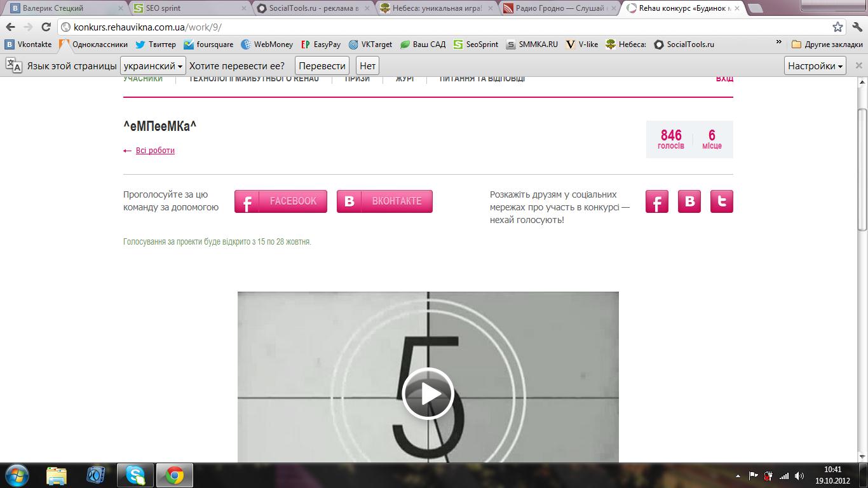Click the address bar URL field
868x488 pixels.
click(x=445, y=27)
